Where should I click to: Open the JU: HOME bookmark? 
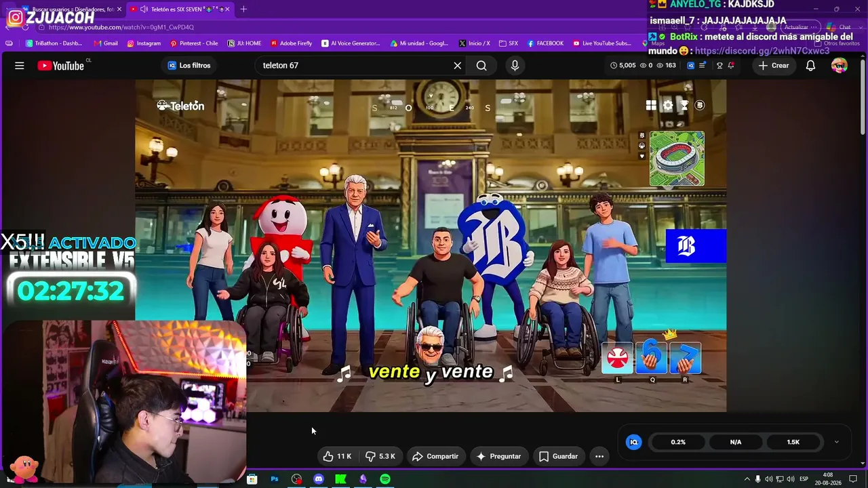click(x=244, y=43)
